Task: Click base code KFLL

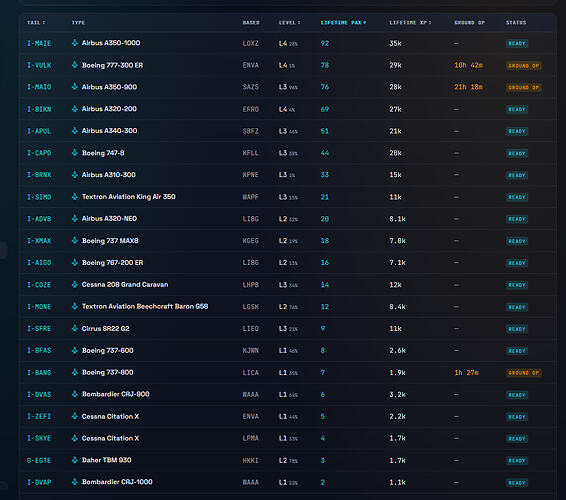Action: (251, 153)
